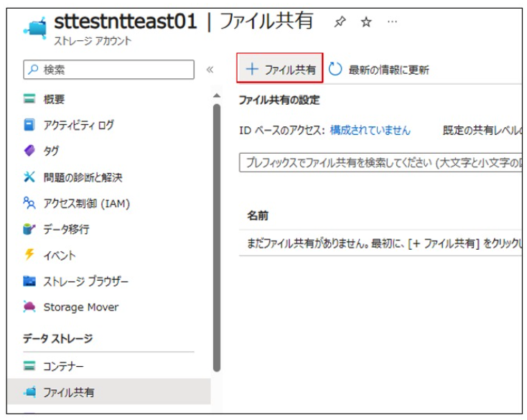Click the 問題の診断と解決 wrench icon
This screenshot has width=527, height=420.
click(29, 177)
